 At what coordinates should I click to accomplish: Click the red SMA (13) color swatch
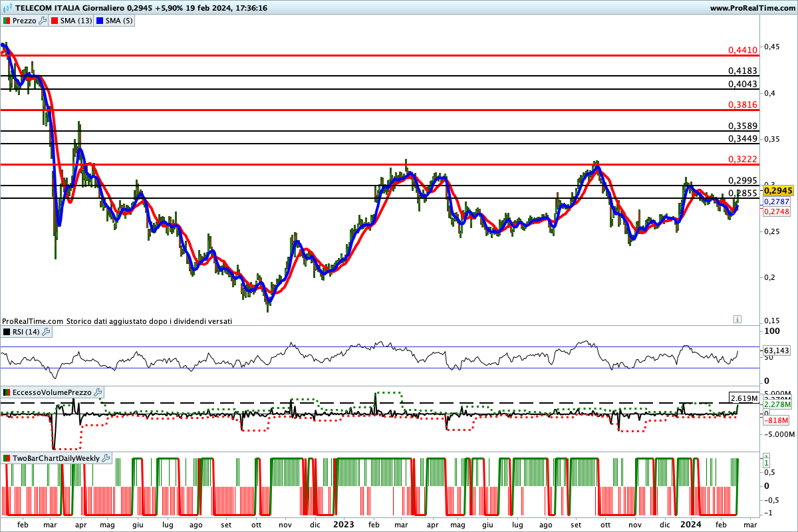tap(55, 21)
